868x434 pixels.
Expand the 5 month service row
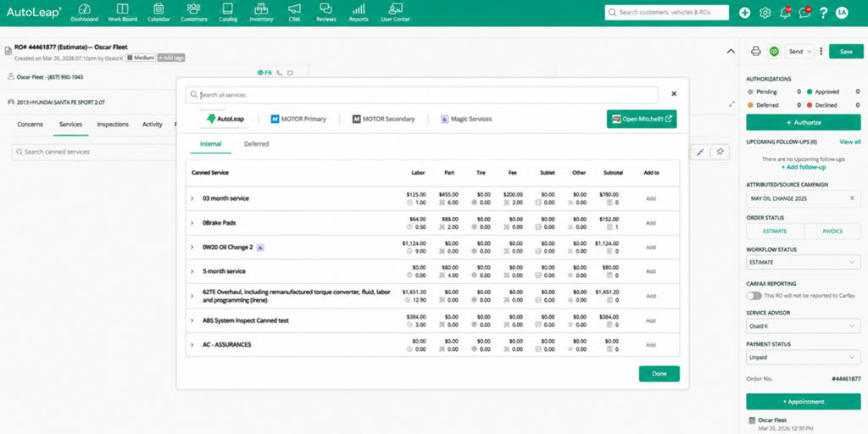[192, 271]
